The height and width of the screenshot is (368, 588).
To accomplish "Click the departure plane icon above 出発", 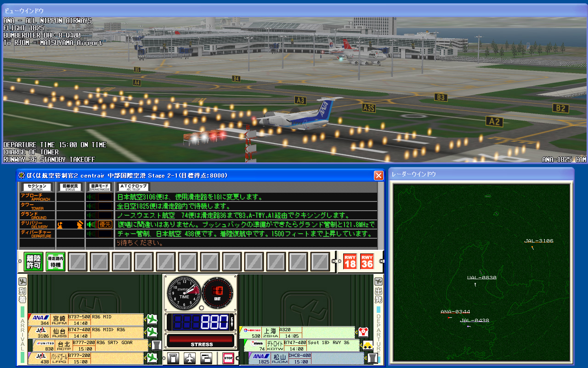I will [379, 281].
